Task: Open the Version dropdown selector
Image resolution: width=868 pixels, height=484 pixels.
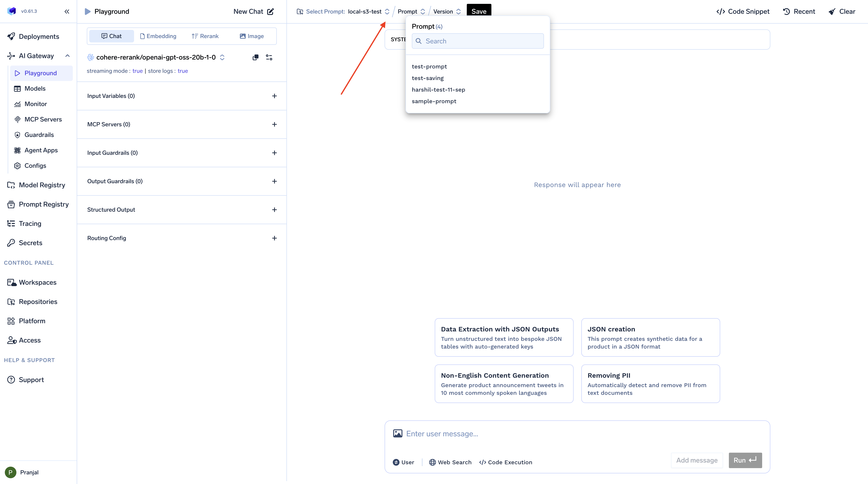Action: [447, 12]
